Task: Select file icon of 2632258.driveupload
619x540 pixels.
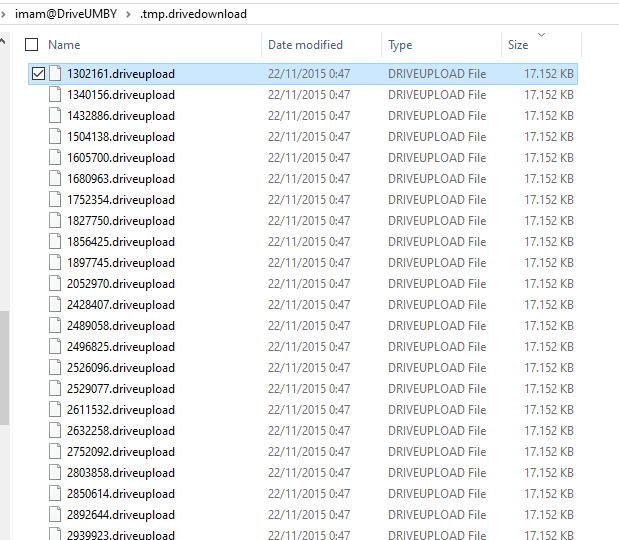Action: click(x=55, y=430)
